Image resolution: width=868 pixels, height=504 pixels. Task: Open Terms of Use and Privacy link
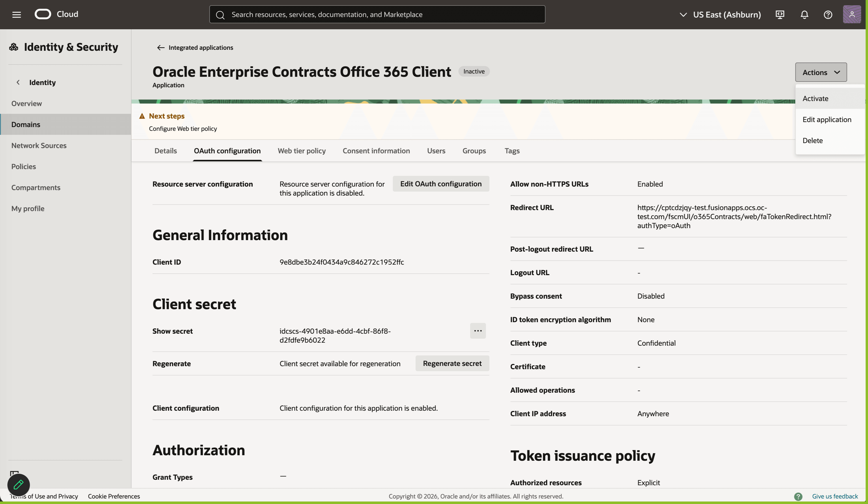coord(44,496)
